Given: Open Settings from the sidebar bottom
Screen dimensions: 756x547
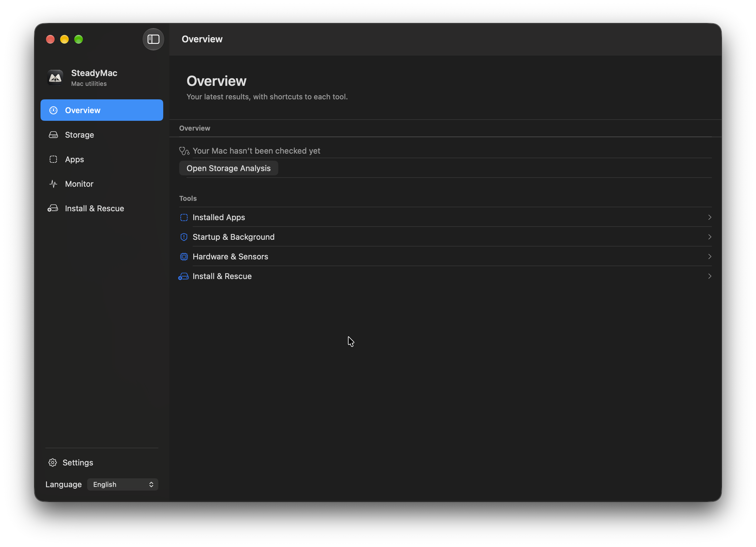Looking at the screenshot, I should pos(102,462).
